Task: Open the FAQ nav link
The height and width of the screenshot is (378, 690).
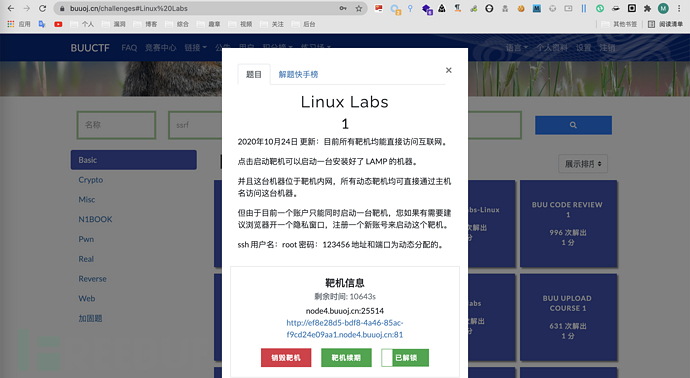Action: pyautogui.click(x=129, y=48)
